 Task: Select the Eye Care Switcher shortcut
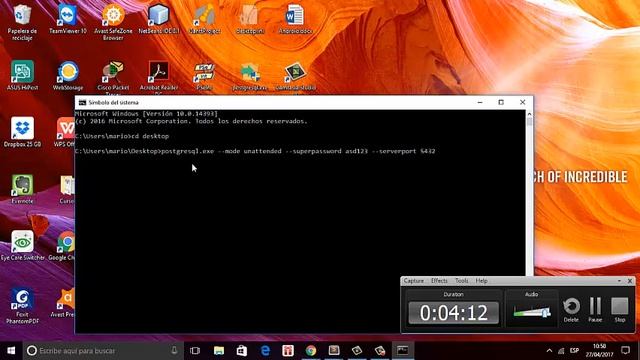(22, 246)
